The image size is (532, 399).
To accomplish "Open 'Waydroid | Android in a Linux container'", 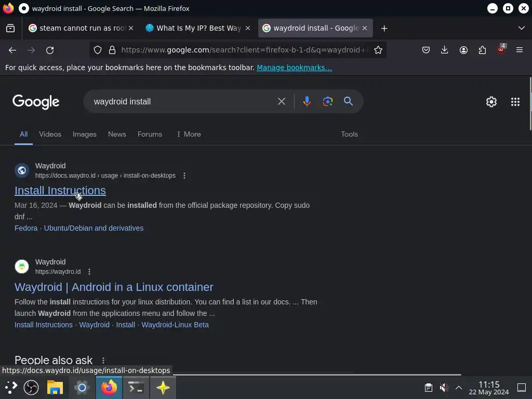I will tap(114, 287).
